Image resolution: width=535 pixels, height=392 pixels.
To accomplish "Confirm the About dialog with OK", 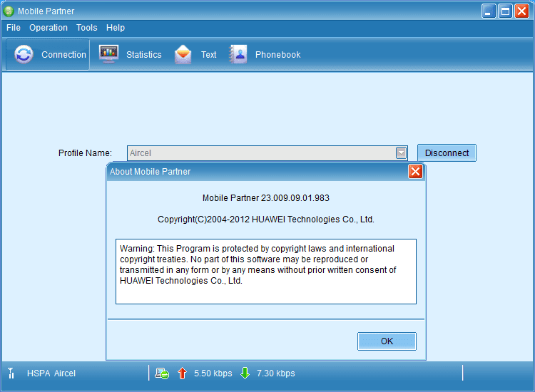I will click(x=387, y=341).
